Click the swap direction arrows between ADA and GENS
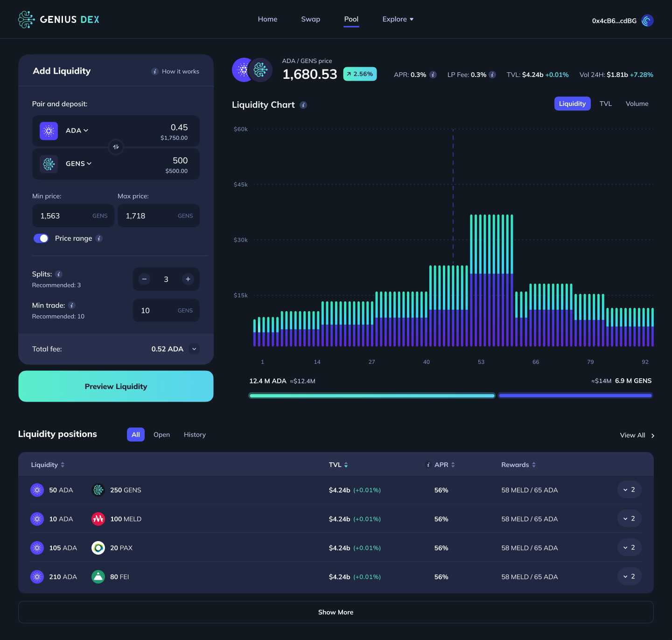 click(116, 147)
